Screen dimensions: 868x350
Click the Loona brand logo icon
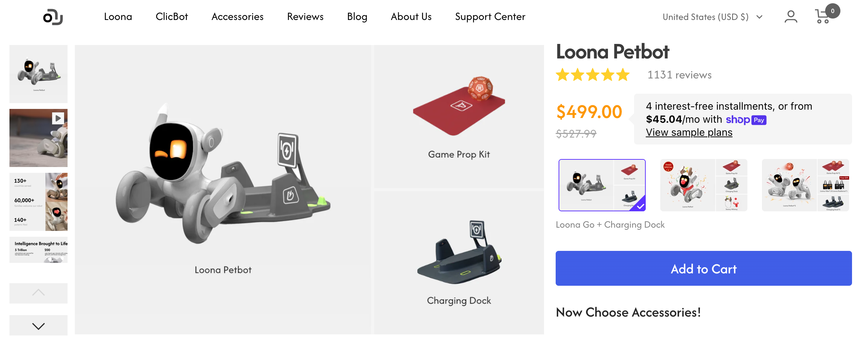click(53, 17)
